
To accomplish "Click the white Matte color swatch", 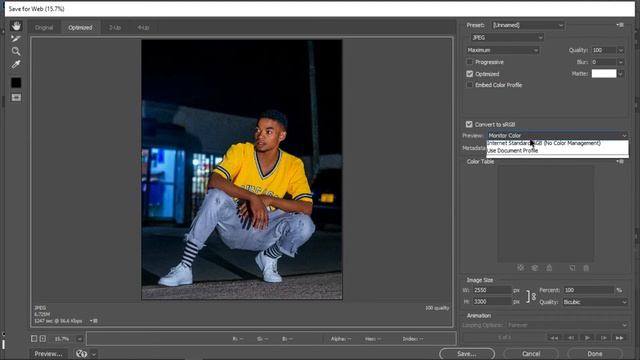I will 604,73.
